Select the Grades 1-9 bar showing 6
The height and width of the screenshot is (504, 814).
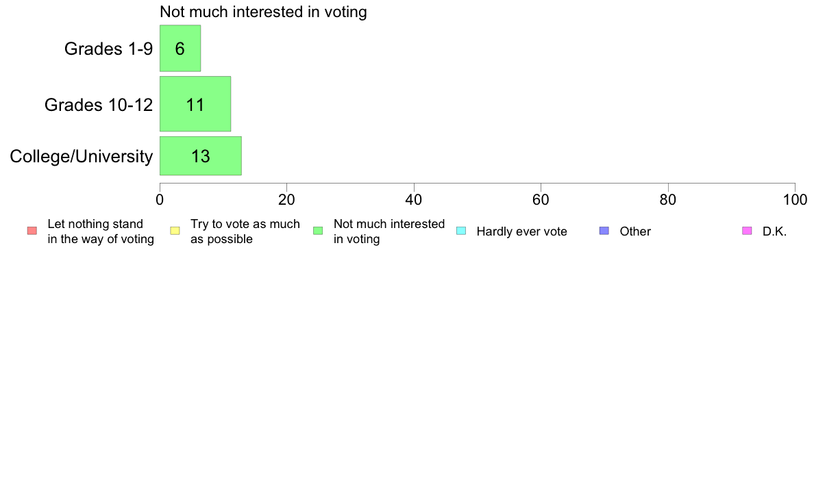[x=180, y=48]
